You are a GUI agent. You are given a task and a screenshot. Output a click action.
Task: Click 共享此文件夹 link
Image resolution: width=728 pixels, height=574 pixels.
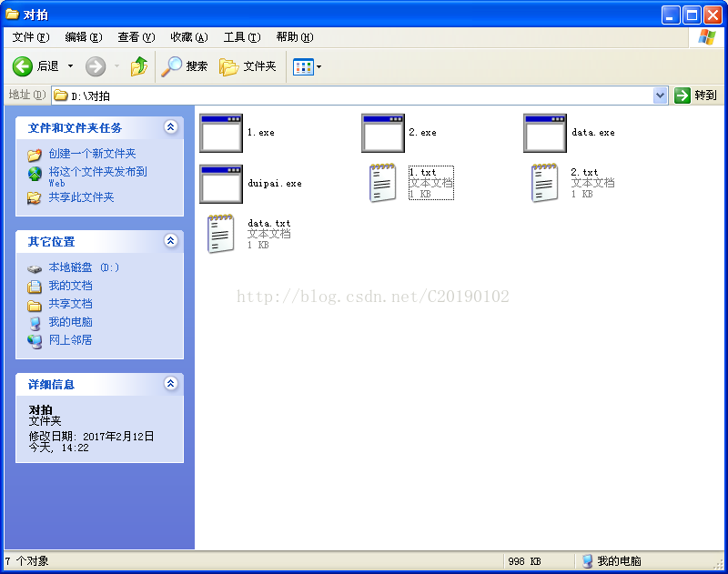click(x=81, y=197)
